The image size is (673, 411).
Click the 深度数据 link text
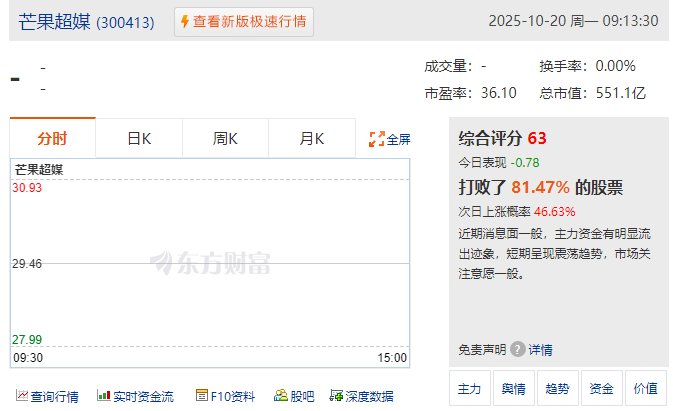(x=369, y=396)
